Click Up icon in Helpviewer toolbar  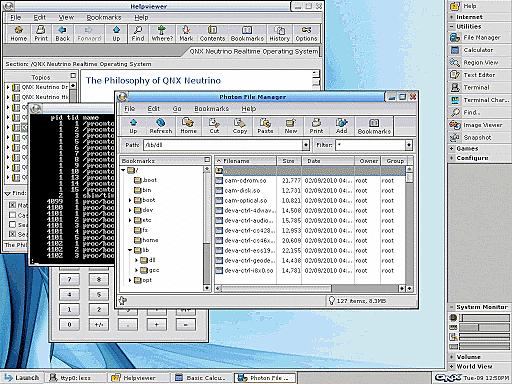coord(116,34)
